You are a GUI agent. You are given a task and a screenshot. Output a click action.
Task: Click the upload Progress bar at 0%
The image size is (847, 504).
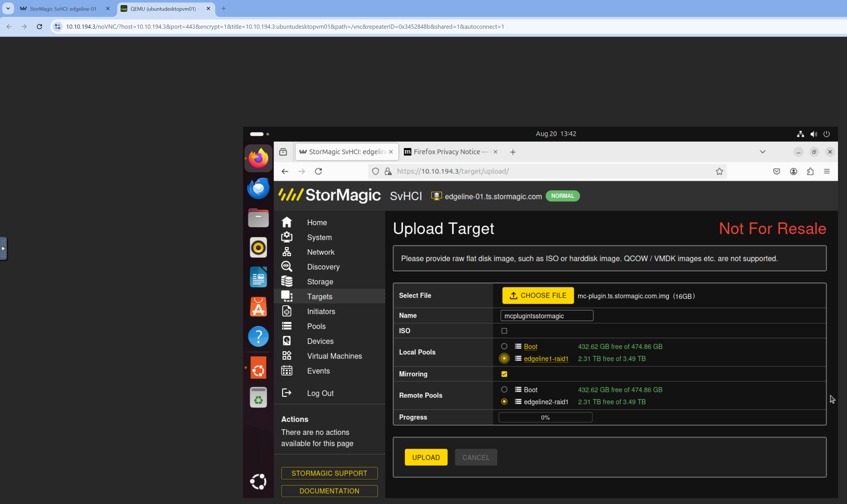[545, 417]
